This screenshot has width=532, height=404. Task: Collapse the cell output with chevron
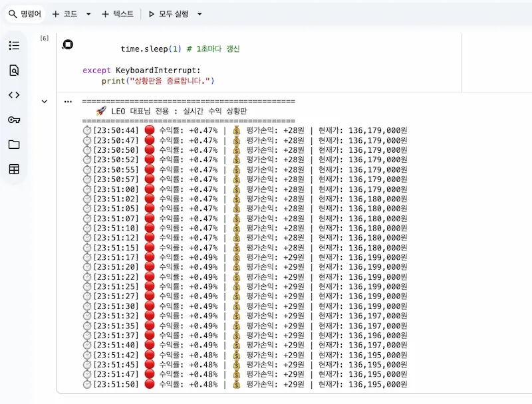[x=45, y=102]
